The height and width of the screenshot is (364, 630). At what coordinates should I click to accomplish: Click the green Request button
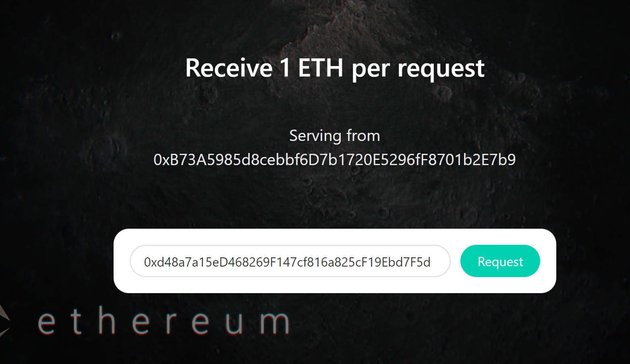tap(500, 261)
